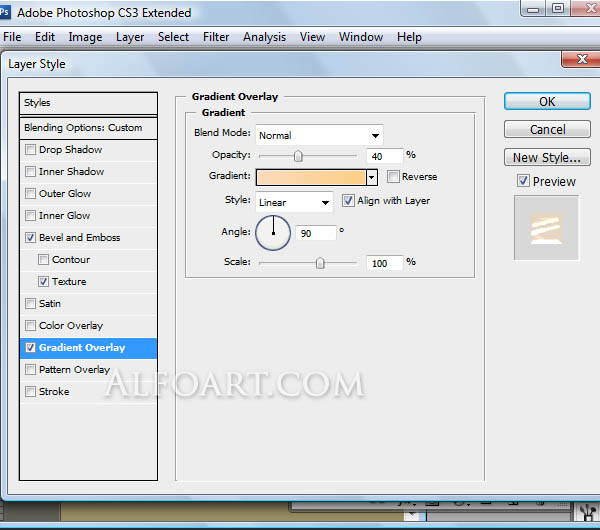This screenshot has width=600, height=530.
Task: Open the Help menu
Action: [409, 37]
